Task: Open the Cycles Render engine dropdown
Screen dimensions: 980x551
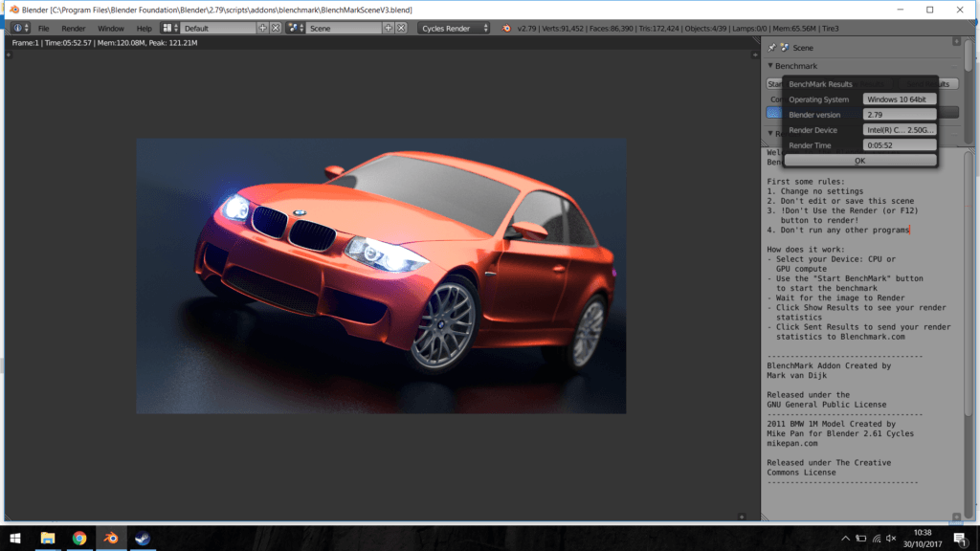Action: pyautogui.click(x=454, y=28)
